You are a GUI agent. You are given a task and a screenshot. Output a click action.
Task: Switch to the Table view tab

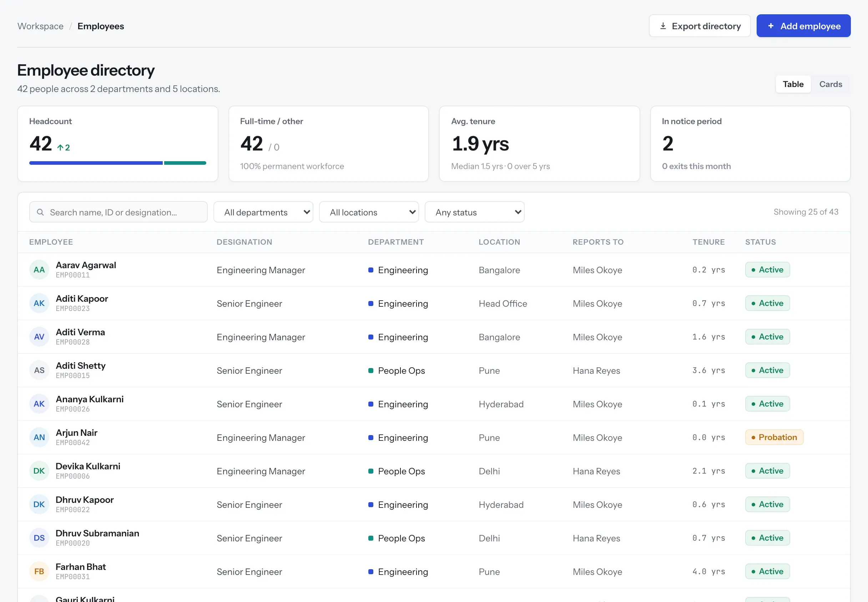(793, 84)
